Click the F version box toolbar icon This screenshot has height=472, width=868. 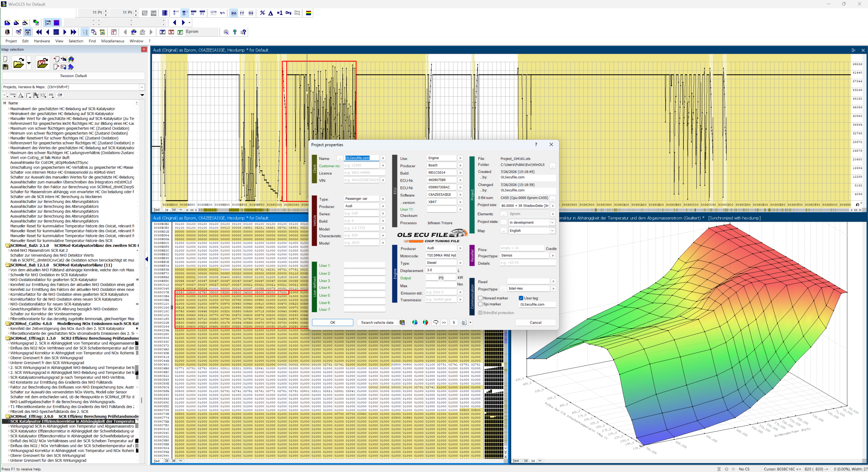tap(162, 32)
